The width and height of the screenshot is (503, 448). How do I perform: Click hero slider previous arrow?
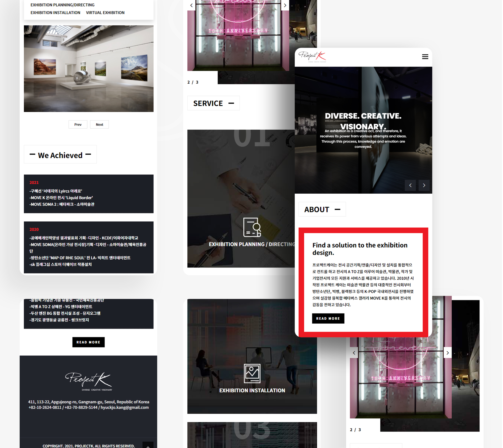pyautogui.click(x=410, y=185)
